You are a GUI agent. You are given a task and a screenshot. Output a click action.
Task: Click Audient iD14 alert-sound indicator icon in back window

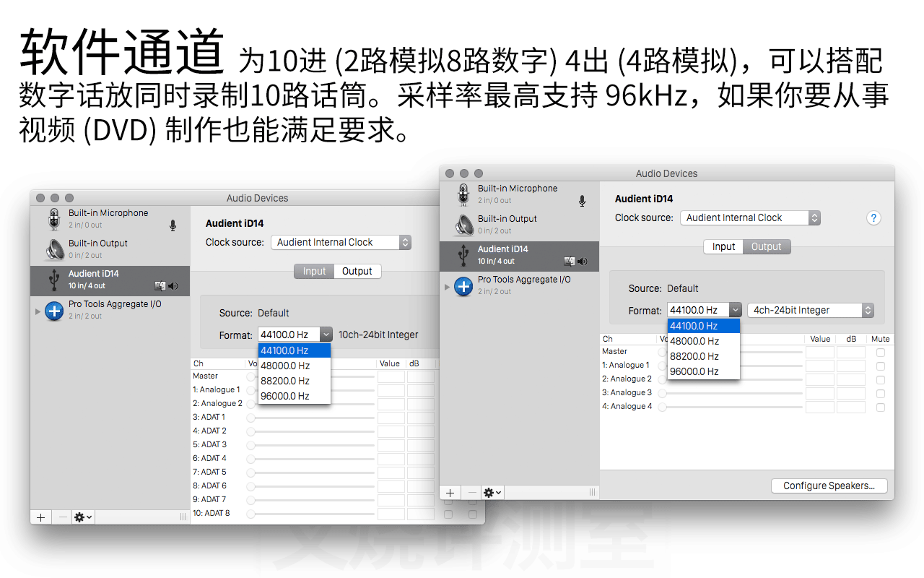(x=160, y=286)
